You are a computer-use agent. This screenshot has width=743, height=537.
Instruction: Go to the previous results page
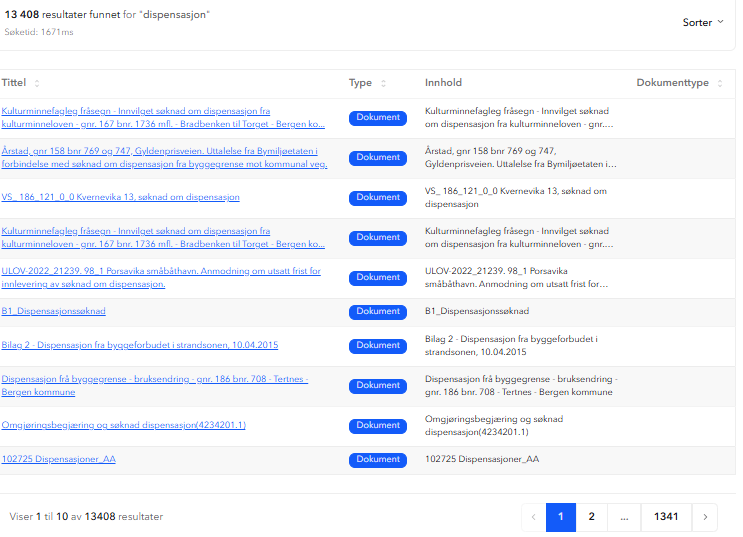coord(534,517)
